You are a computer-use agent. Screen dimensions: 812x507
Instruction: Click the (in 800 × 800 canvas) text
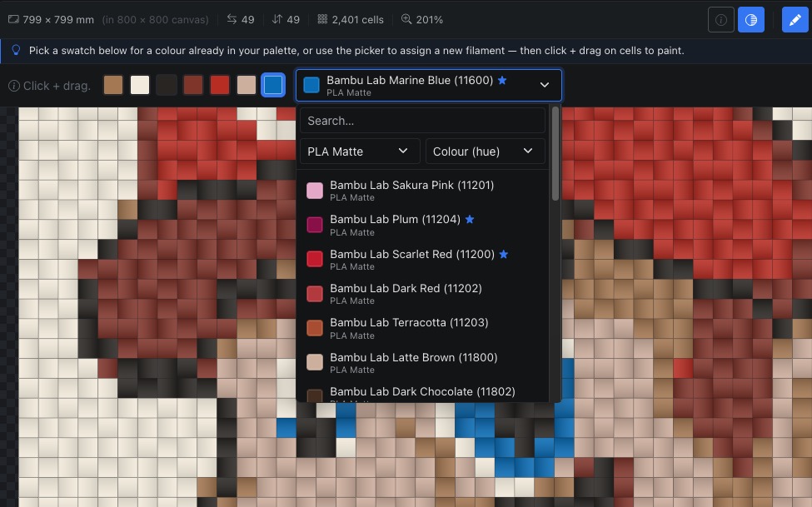point(156,20)
